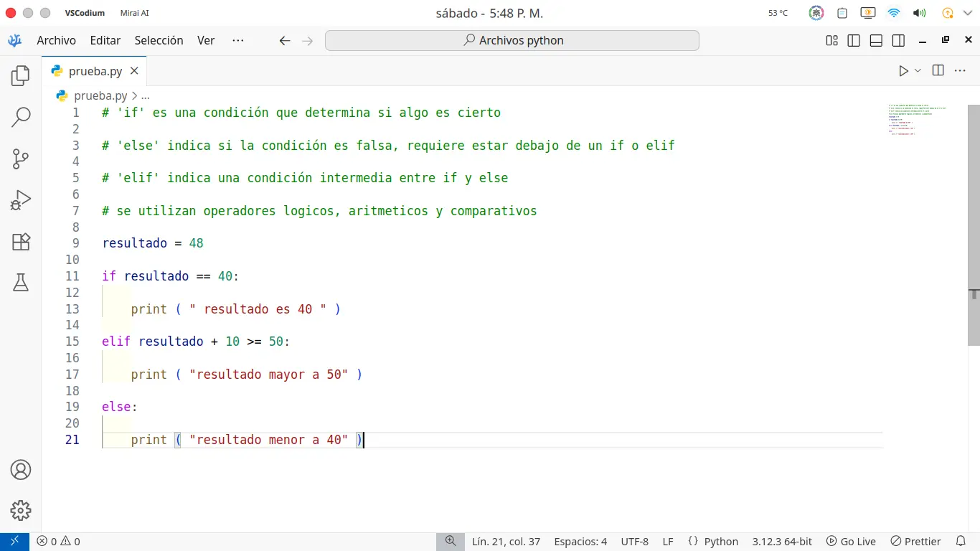
Task: Toggle the Primary Side Bar visibility
Action: coord(854,41)
